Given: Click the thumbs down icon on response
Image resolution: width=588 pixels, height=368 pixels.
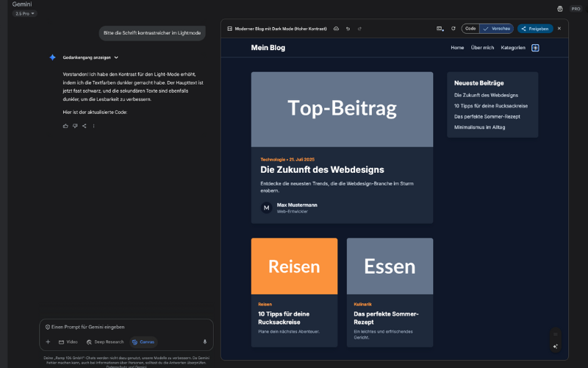Looking at the screenshot, I should click(x=75, y=126).
